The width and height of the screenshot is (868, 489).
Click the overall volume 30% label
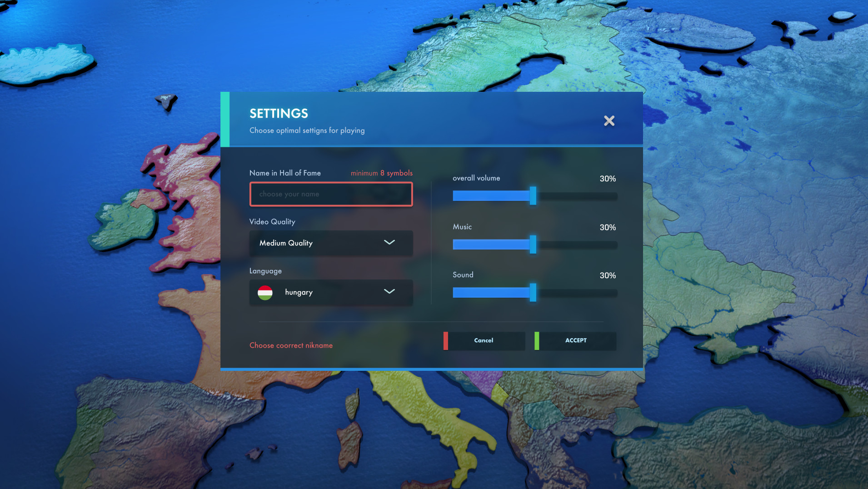[x=608, y=179]
